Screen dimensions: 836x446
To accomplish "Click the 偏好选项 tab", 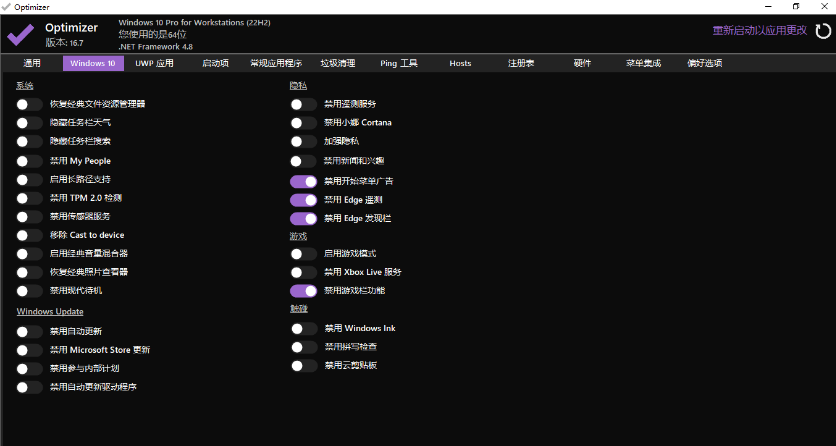I will 704,63.
